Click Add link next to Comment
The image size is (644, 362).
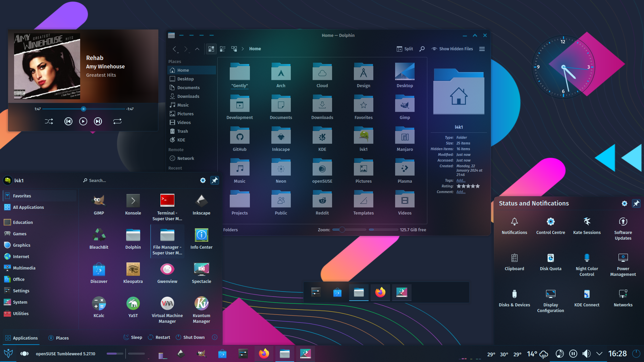coord(461,192)
